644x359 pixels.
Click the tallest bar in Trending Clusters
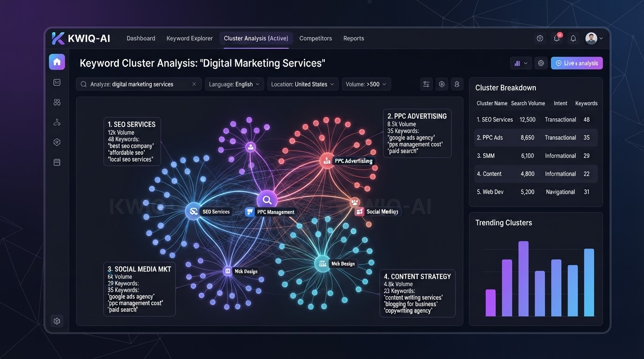[x=523, y=279]
